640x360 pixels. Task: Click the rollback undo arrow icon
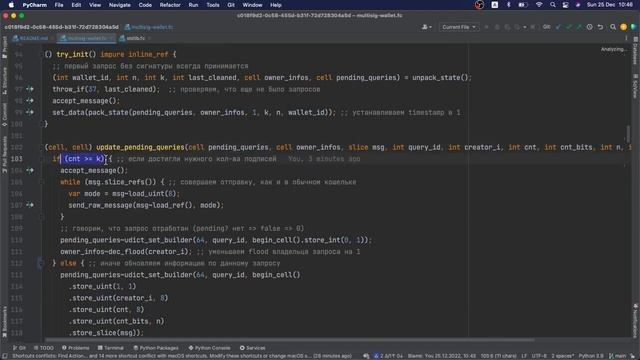(600, 27)
